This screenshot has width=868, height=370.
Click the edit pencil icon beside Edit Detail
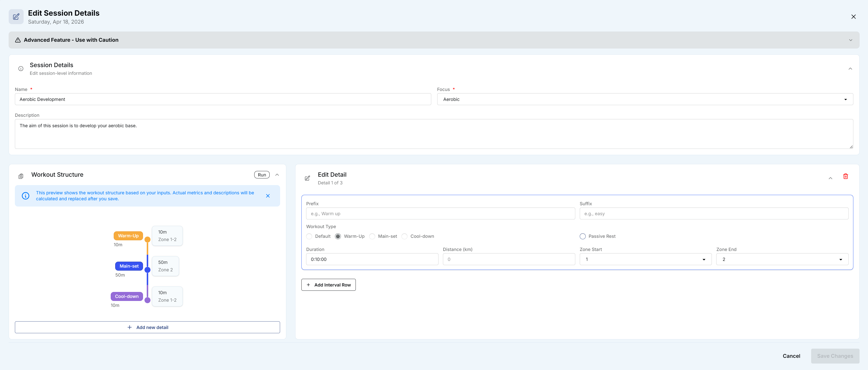(307, 178)
